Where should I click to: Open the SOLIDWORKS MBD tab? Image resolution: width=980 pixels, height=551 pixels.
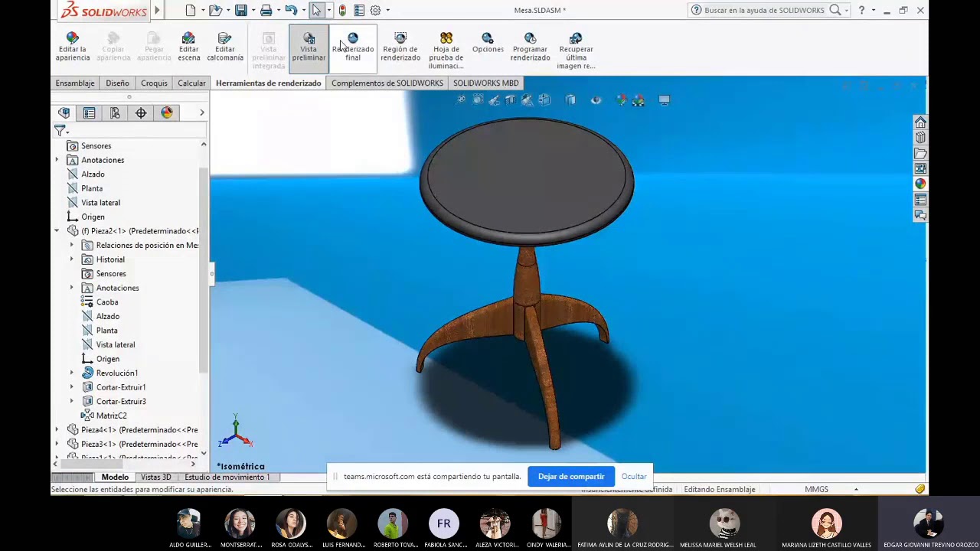point(485,83)
